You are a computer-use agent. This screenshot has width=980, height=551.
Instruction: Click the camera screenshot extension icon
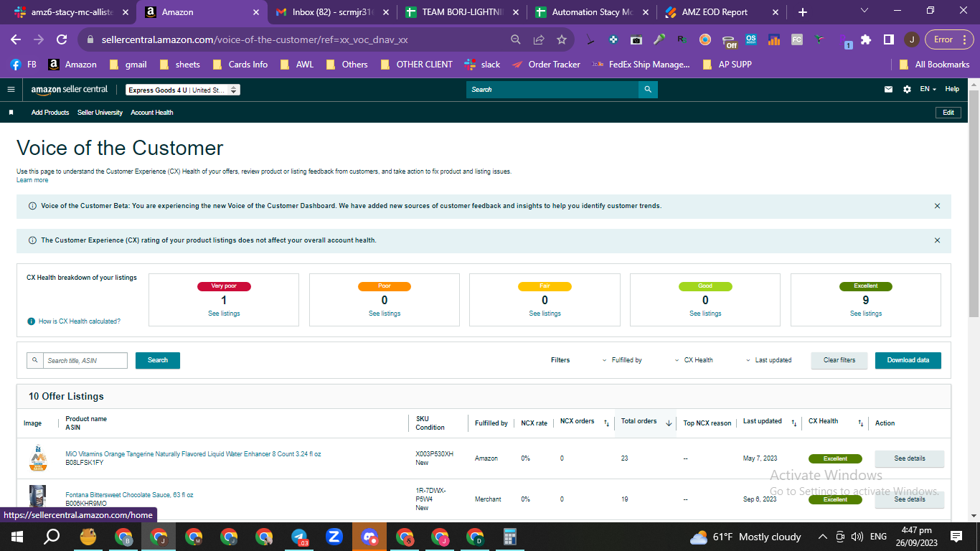pyautogui.click(x=636, y=39)
